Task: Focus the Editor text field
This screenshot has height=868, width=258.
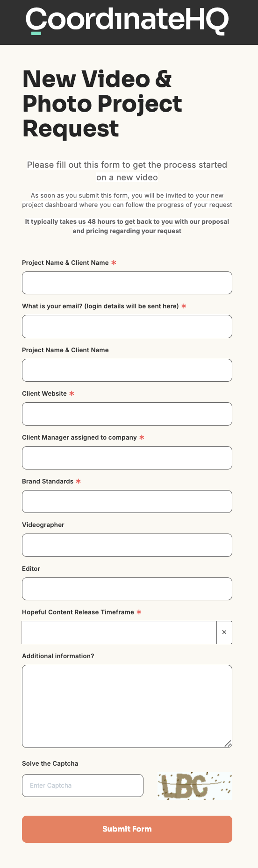Action: pos(127,589)
